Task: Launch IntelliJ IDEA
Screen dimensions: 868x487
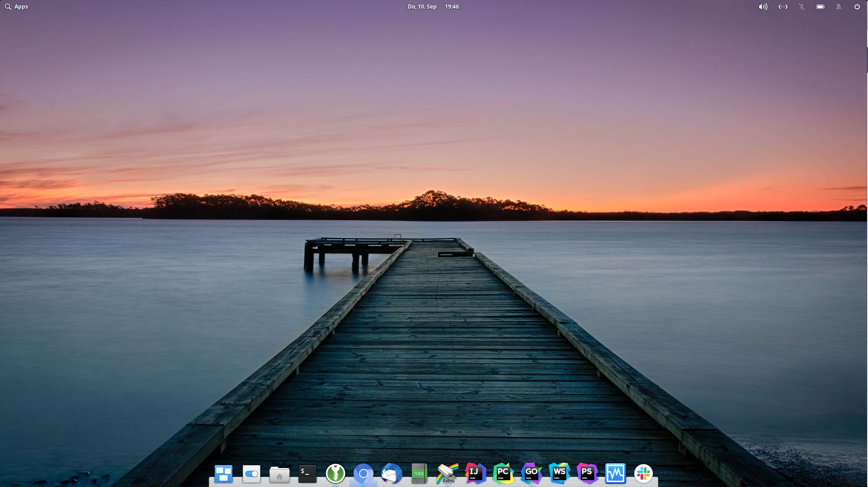Action: (x=475, y=473)
